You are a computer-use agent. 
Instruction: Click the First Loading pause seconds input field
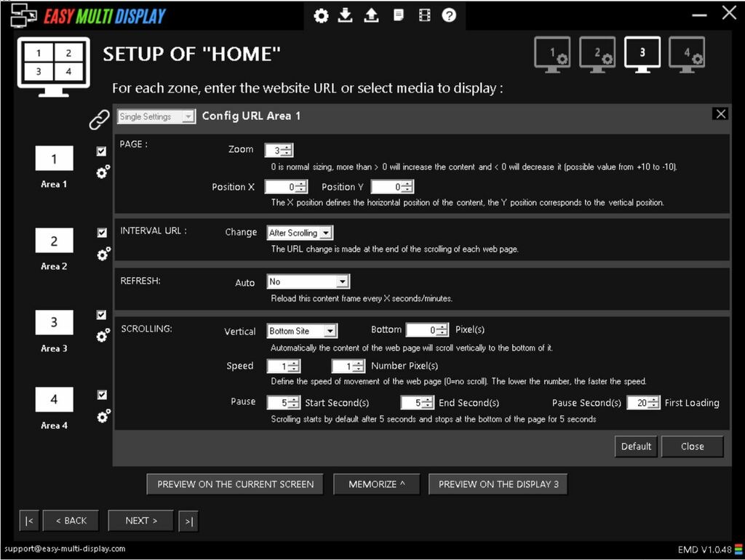[640, 402]
